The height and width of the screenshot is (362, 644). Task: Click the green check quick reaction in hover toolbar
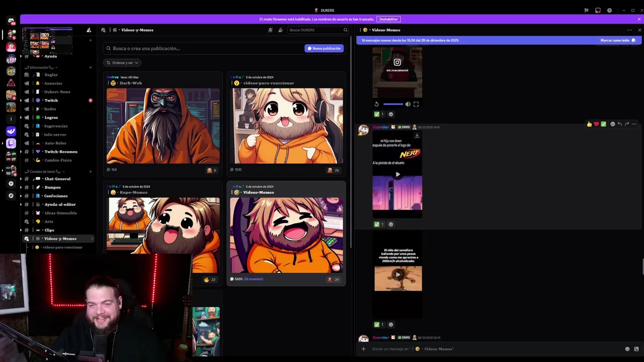pyautogui.click(x=603, y=124)
